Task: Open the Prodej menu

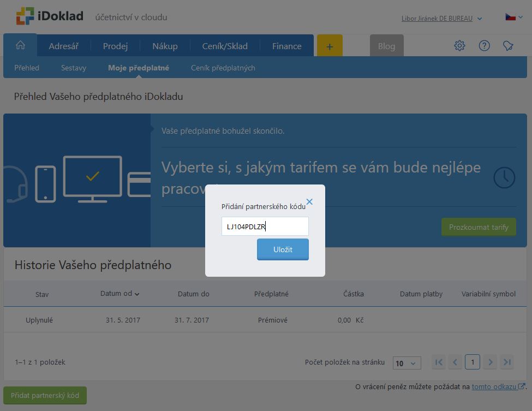Action: (115, 46)
